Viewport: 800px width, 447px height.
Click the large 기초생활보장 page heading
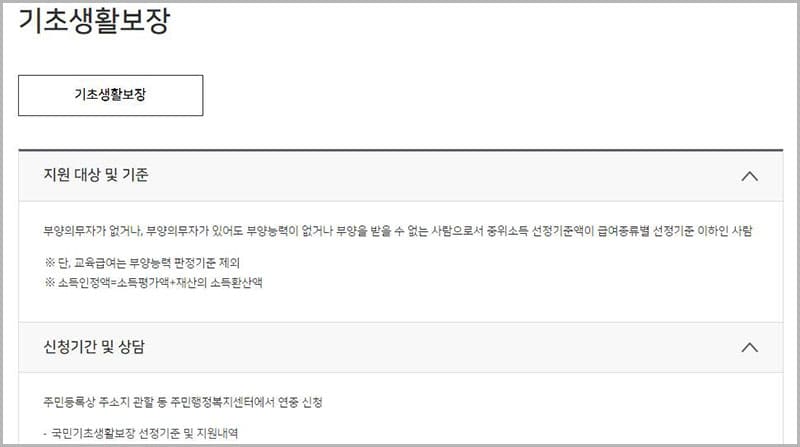(94, 20)
